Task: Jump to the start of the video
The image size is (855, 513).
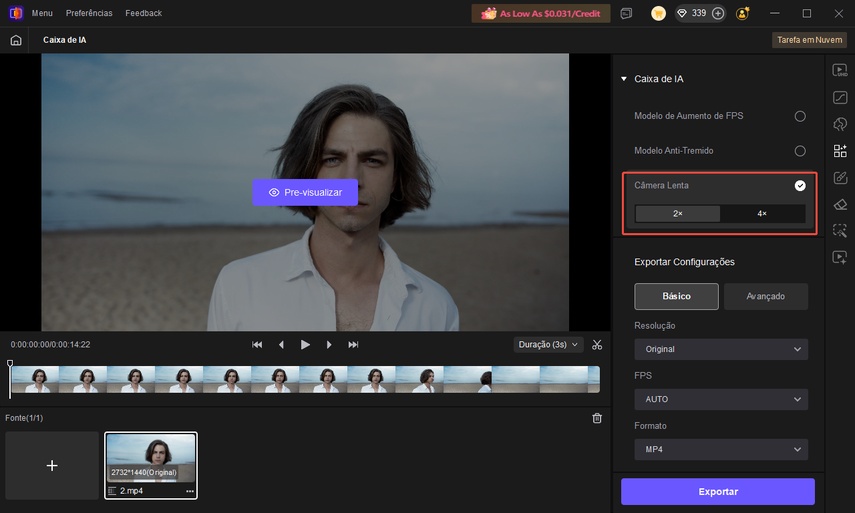Action: point(257,345)
